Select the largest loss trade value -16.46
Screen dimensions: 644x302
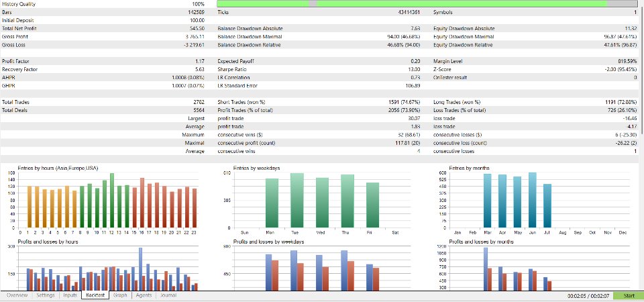[630, 118]
